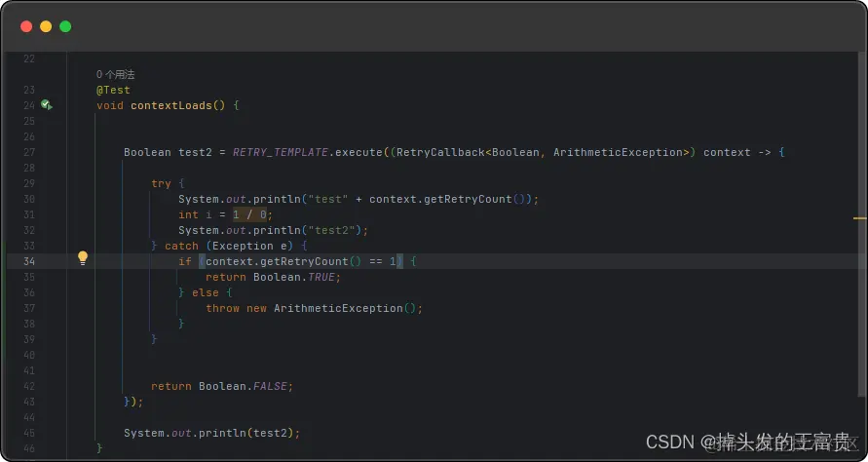Image resolution: width=868 pixels, height=462 pixels.
Task: Click the execute method call
Action: tap(359, 152)
